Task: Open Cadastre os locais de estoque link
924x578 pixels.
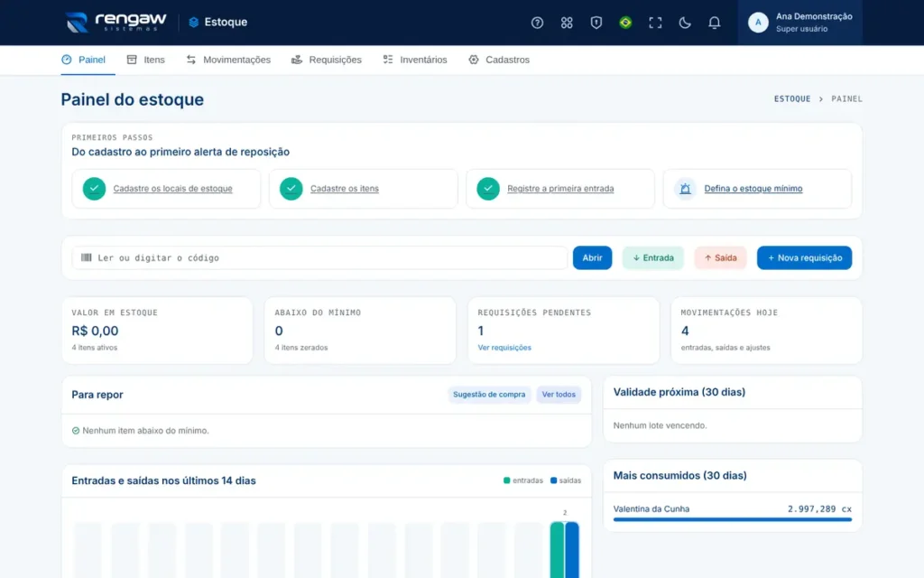Action: [x=172, y=189]
